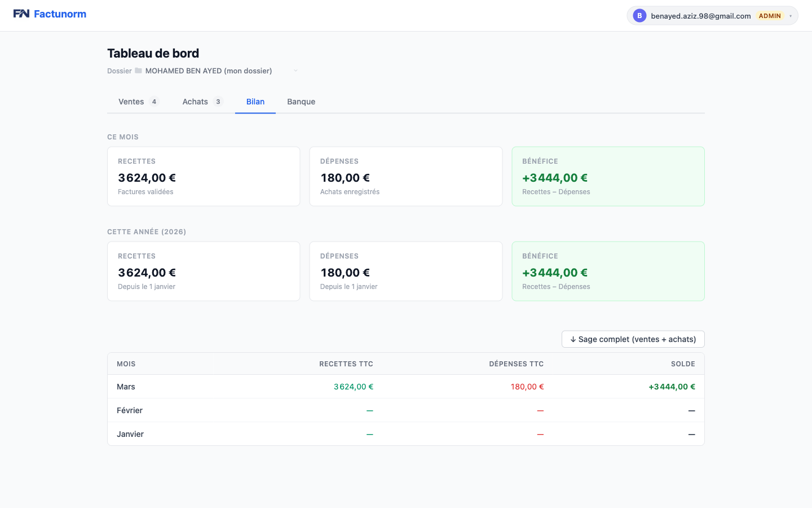Image resolution: width=812 pixels, height=508 pixels.
Task: Click the count badge 4 on Ventes
Action: (x=154, y=102)
